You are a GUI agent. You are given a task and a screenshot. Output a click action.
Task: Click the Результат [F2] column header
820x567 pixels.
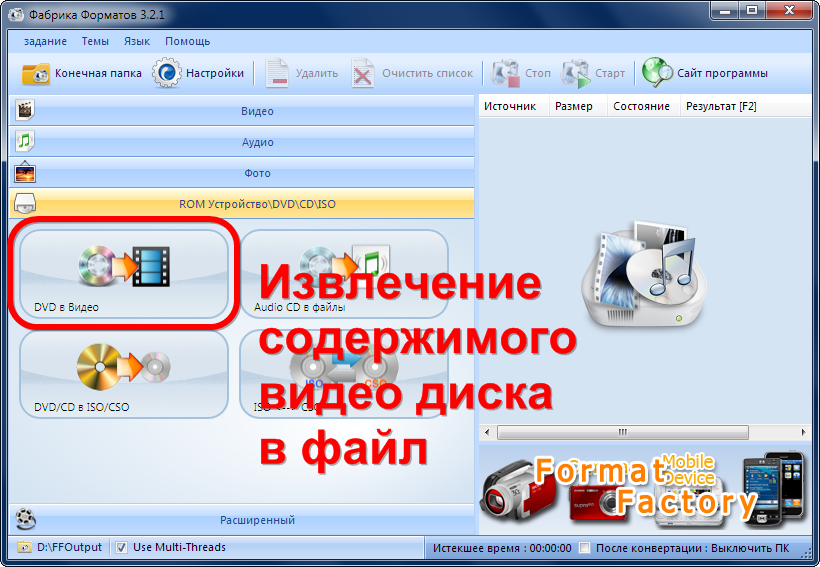coord(745,106)
